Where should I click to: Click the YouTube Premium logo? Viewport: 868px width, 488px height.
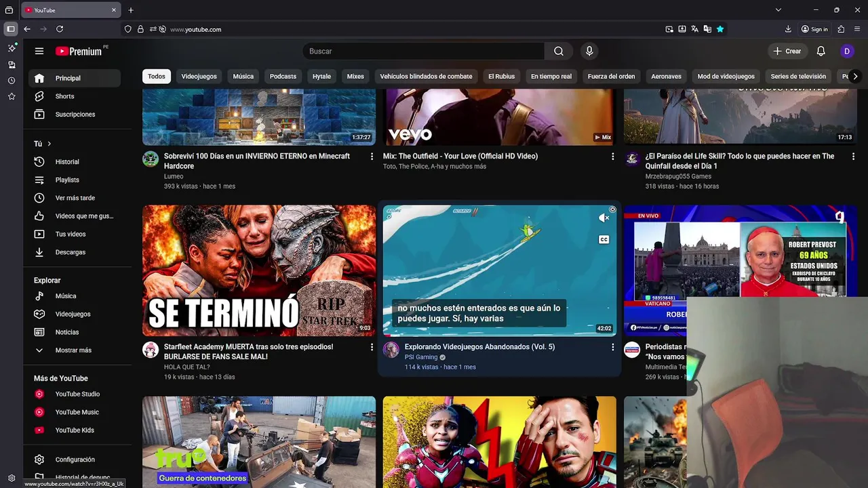click(x=79, y=51)
